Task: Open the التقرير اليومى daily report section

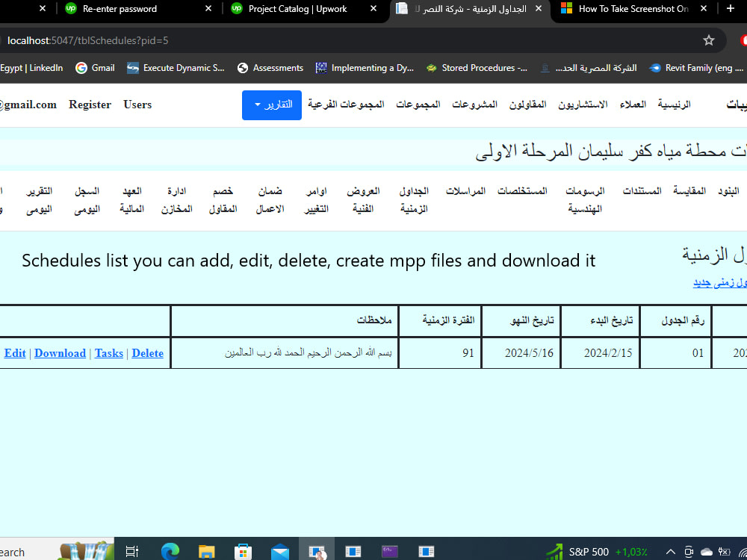Action: point(39,199)
